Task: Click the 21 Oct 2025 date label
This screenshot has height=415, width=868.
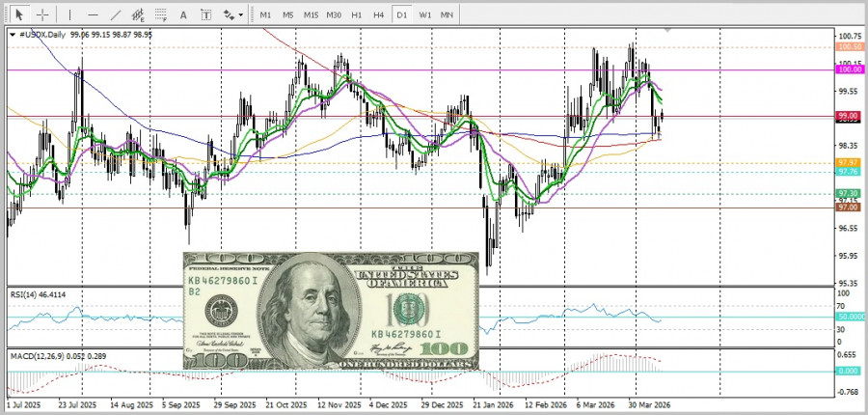Action: click(x=286, y=405)
